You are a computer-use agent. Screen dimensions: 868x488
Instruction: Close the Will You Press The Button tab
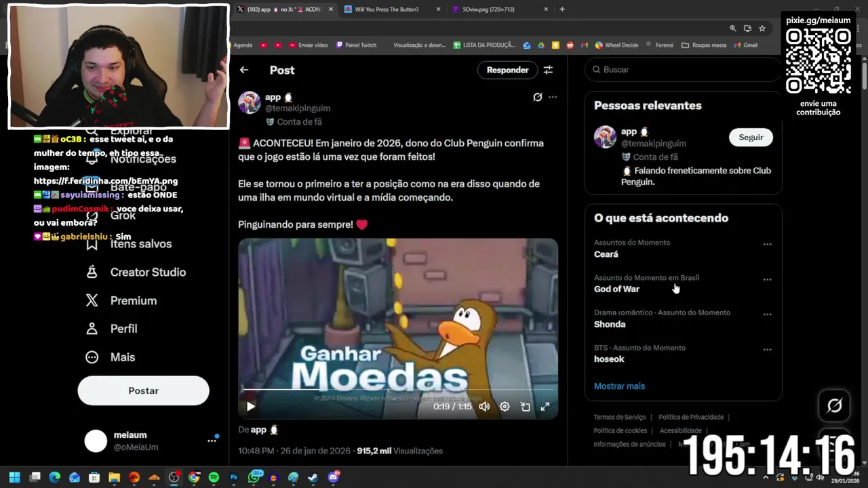438,9
